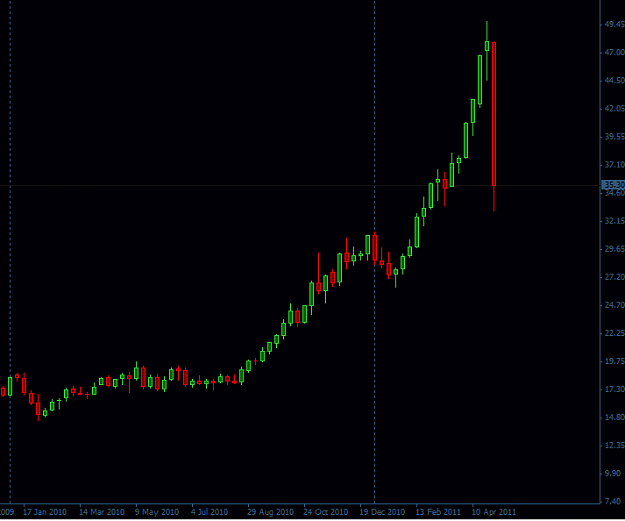Click the 49.45 price level label

[614, 24]
